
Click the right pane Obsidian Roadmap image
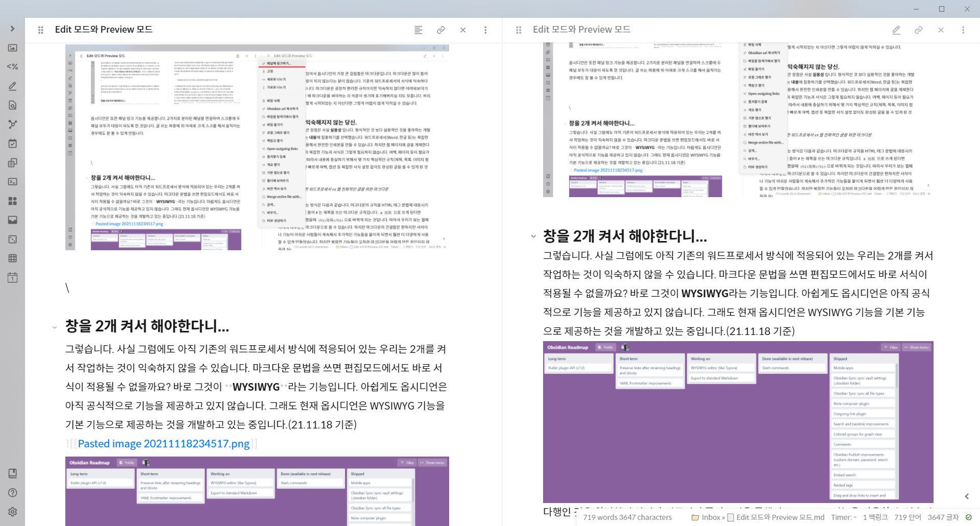pyautogui.click(x=738, y=422)
